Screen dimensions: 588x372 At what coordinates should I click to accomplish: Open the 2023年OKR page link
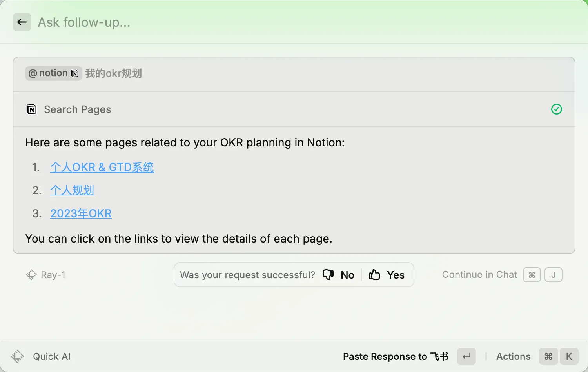[x=81, y=213]
